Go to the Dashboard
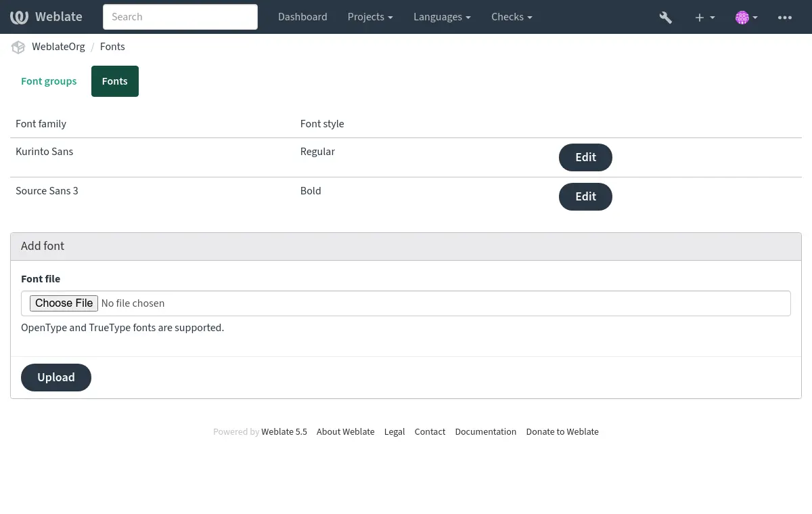Screen dimensions: 812x514 pyautogui.click(x=302, y=17)
